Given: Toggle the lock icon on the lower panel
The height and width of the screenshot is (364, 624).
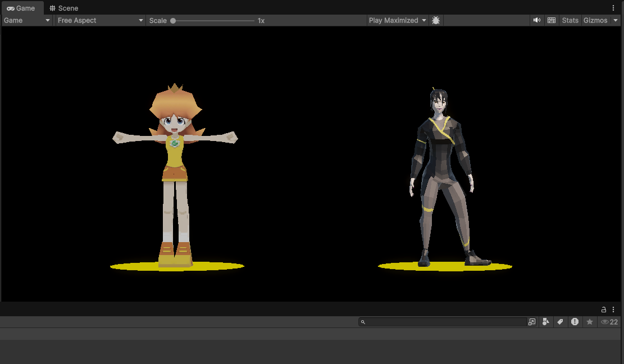Looking at the screenshot, I should [604, 310].
